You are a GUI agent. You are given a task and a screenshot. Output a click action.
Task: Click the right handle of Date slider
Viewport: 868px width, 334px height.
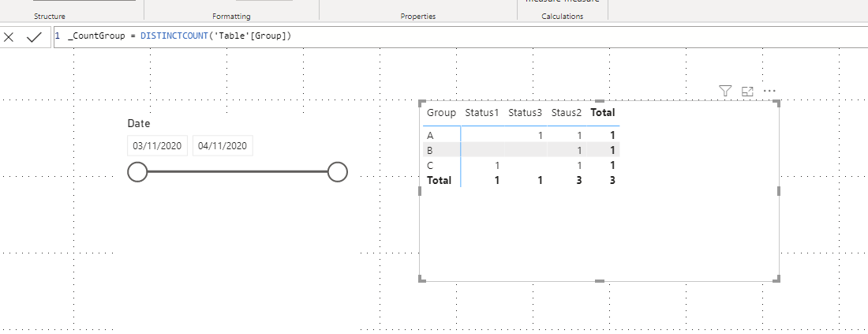point(337,171)
